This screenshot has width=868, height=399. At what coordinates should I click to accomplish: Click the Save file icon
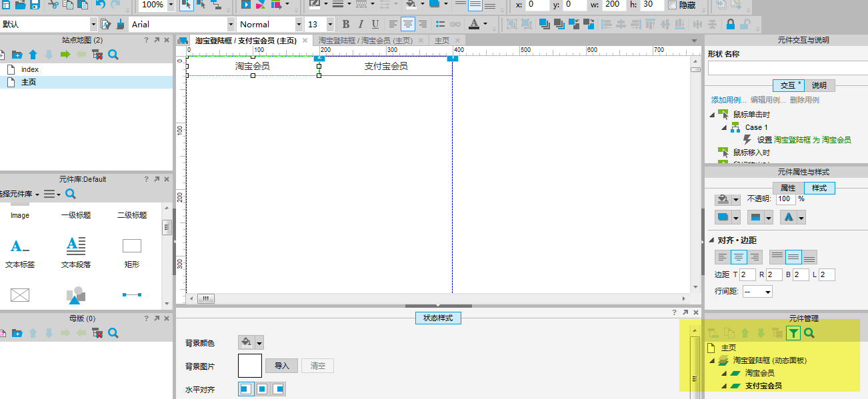coord(33,4)
